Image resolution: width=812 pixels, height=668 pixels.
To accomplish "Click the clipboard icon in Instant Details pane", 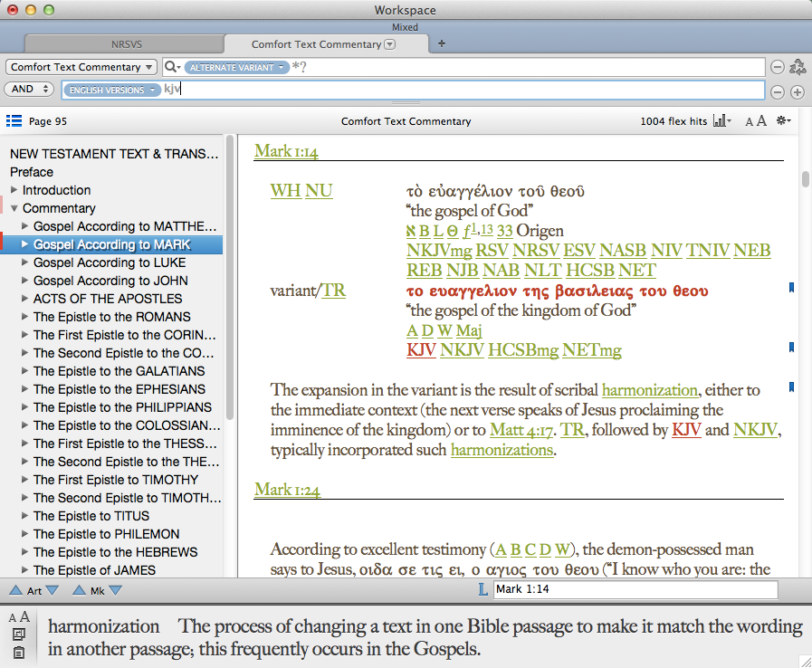I will [x=19, y=653].
